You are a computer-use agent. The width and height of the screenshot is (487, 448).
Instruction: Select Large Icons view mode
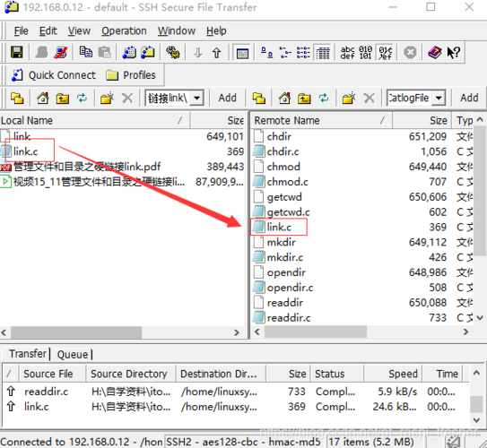(266, 52)
